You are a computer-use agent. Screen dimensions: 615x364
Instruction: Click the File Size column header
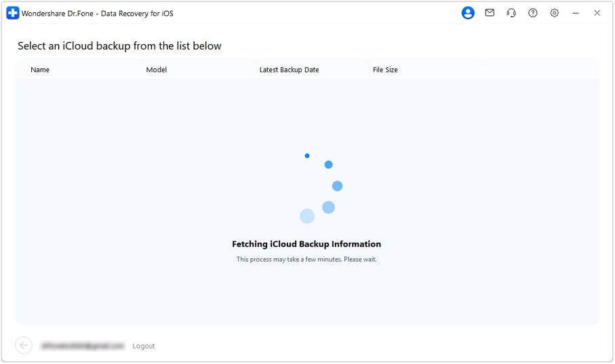pos(385,70)
